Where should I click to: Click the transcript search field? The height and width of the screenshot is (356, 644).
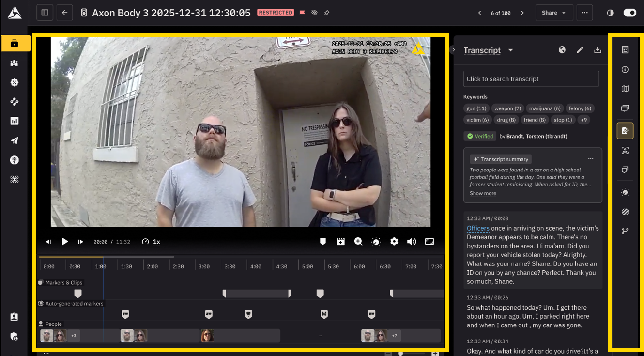click(531, 79)
